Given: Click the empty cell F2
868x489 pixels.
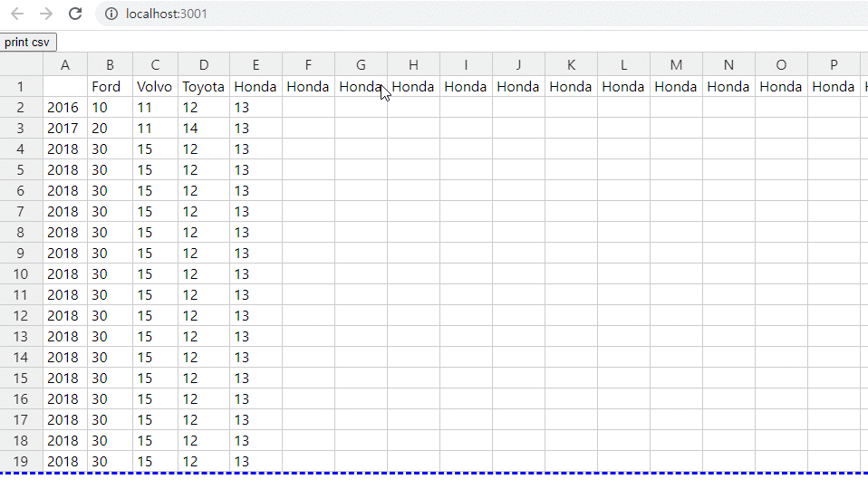Looking at the screenshot, I should click(308, 108).
